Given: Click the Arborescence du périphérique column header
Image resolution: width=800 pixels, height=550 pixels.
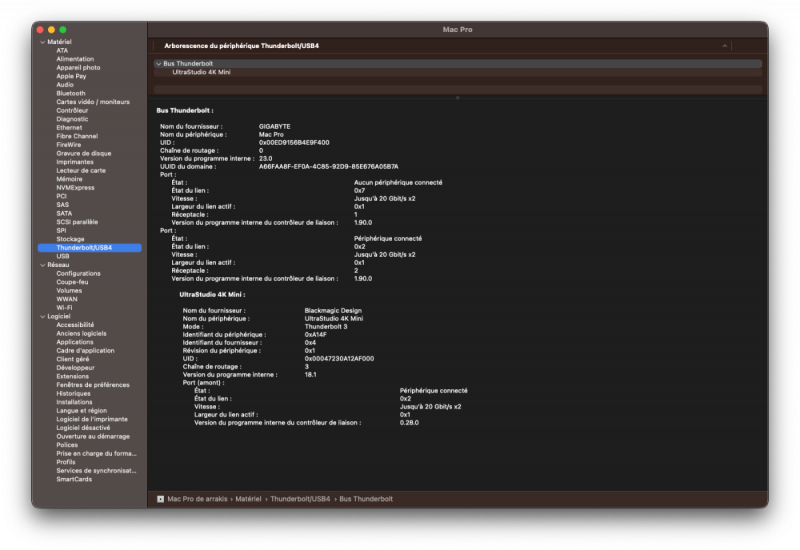Looking at the screenshot, I should [x=241, y=46].
